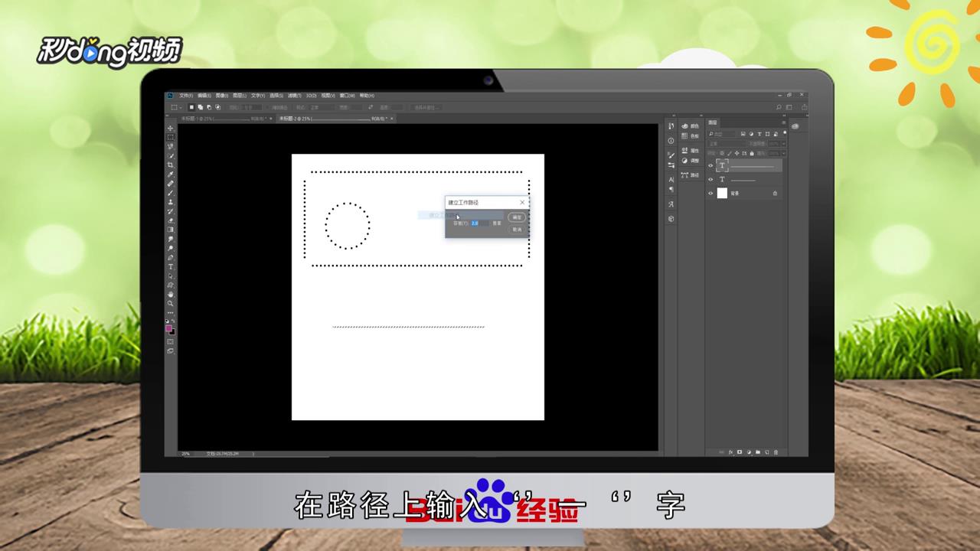Open the 调整 (Adjustments) panel icon
Screen dimensions: 980x551
[x=684, y=161]
